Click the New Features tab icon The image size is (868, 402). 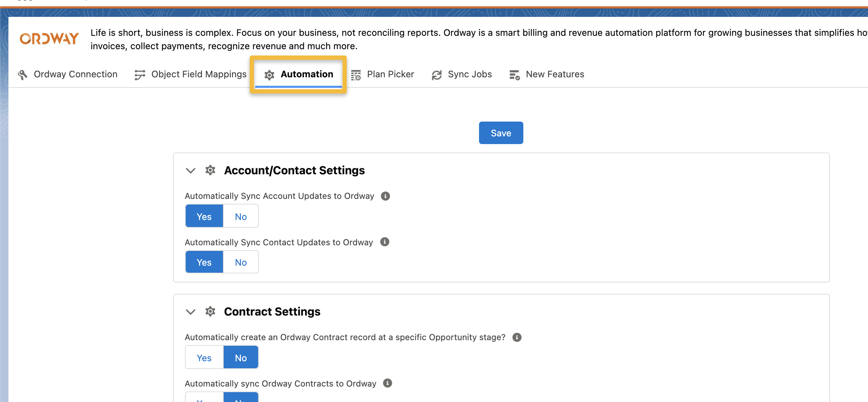point(515,75)
